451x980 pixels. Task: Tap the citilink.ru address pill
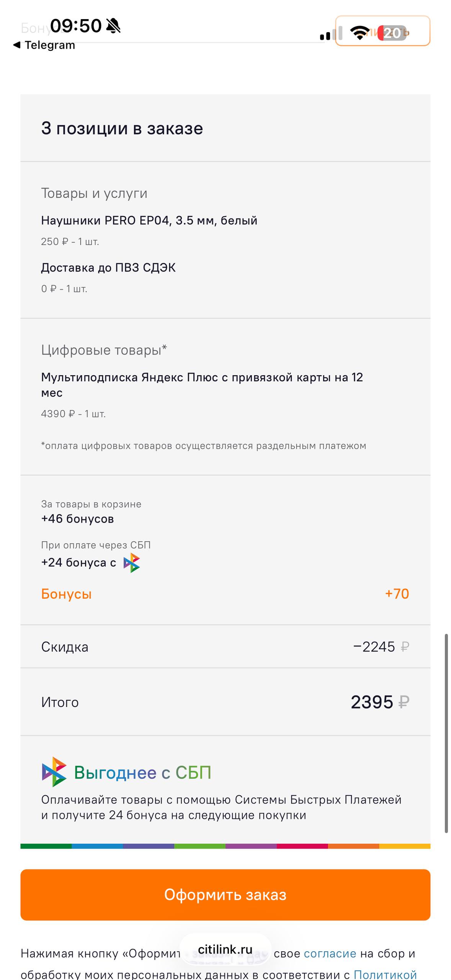[225, 949]
